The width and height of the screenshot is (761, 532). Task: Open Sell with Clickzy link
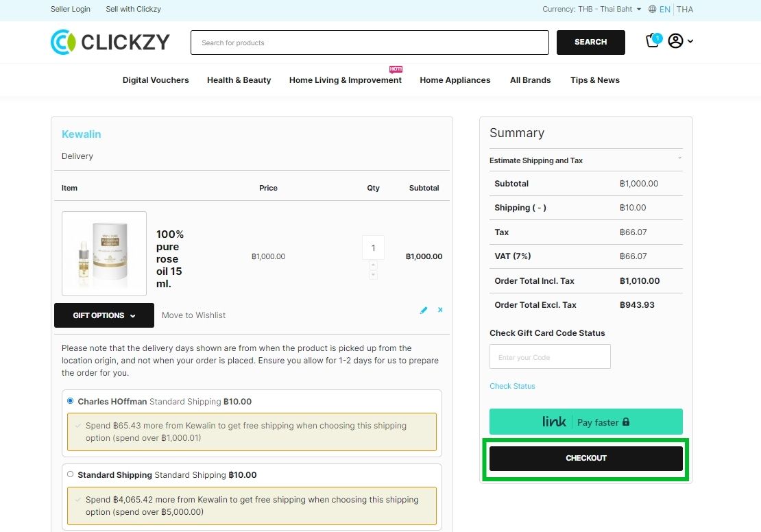(x=134, y=9)
